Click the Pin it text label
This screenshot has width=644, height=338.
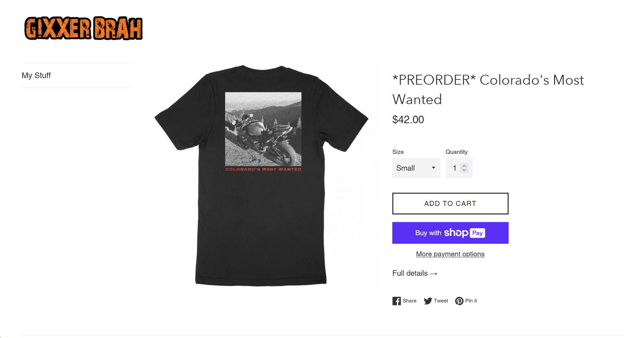coord(471,301)
